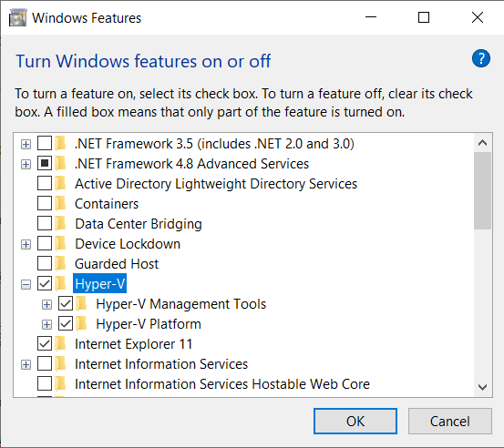Tick the .NET Framework 3.5 checkbox
504x448 pixels.
point(45,144)
